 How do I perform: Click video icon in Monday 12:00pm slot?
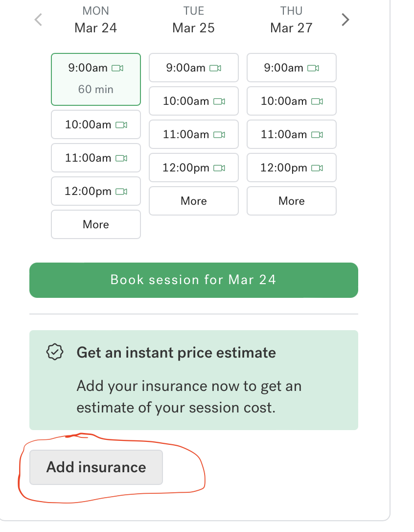121,192
